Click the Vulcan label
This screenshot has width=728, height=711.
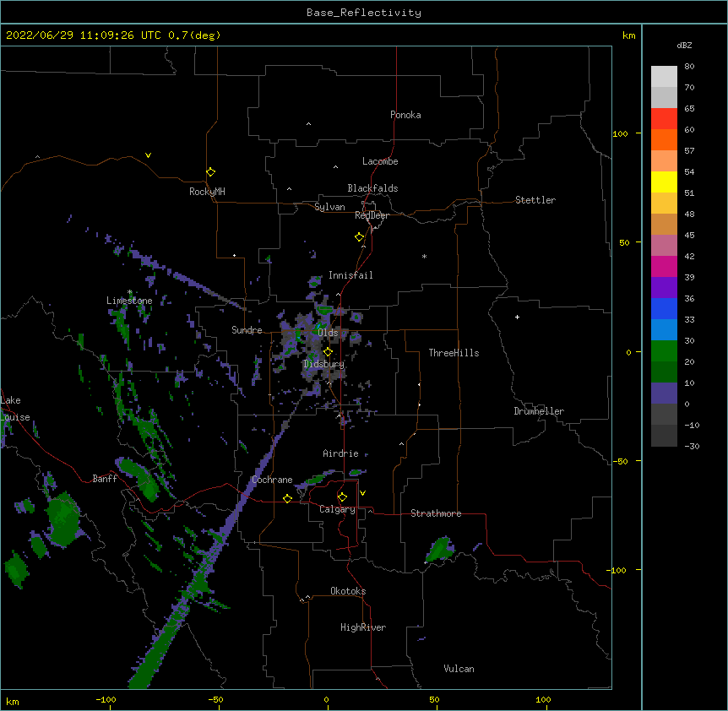(x=459, y=669)
